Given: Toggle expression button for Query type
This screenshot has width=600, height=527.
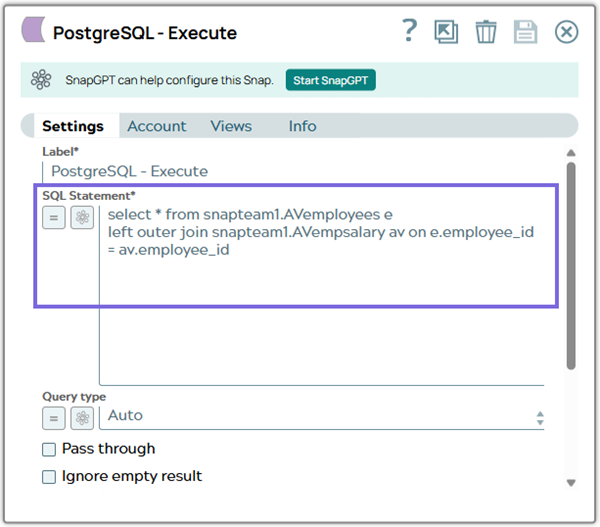Looking at the screenshot, I should 54,418.
